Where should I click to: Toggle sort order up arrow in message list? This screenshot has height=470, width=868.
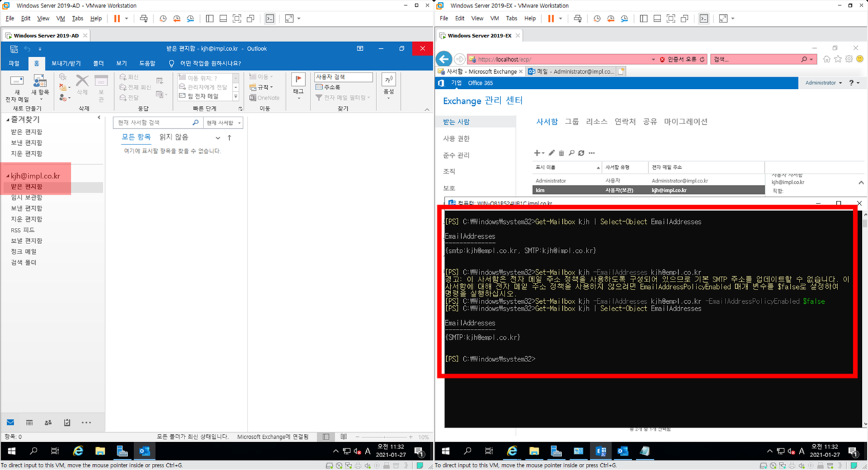point(229,138)
